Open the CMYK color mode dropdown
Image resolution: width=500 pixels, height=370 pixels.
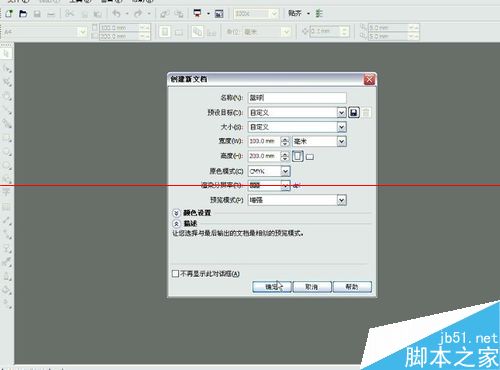[x=285, y=171]
